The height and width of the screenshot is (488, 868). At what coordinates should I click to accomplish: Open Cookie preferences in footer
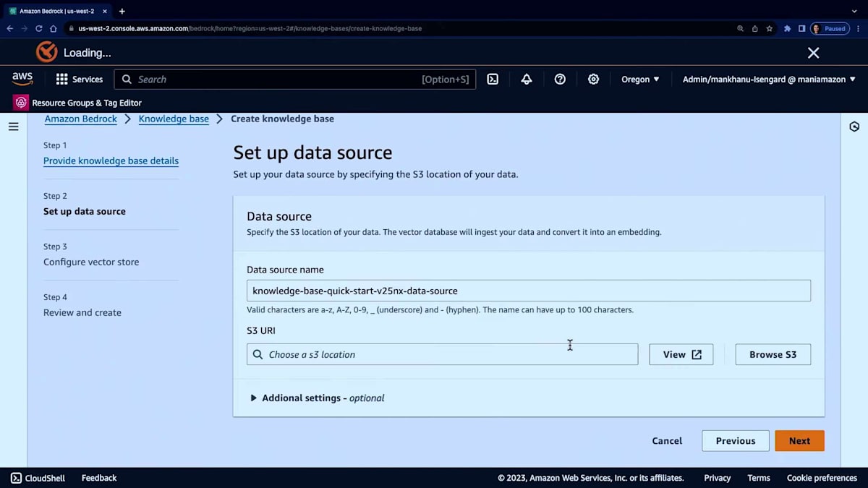(x=822, y=478)
